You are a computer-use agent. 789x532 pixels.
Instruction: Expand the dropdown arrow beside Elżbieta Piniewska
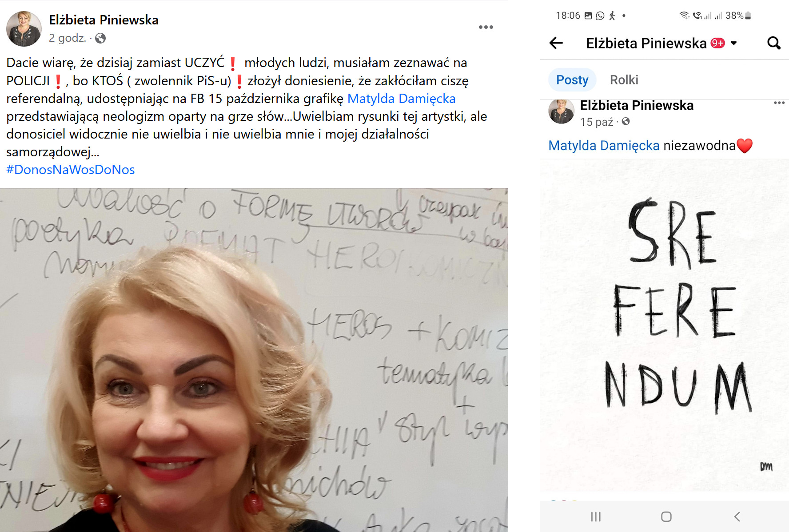734,43
